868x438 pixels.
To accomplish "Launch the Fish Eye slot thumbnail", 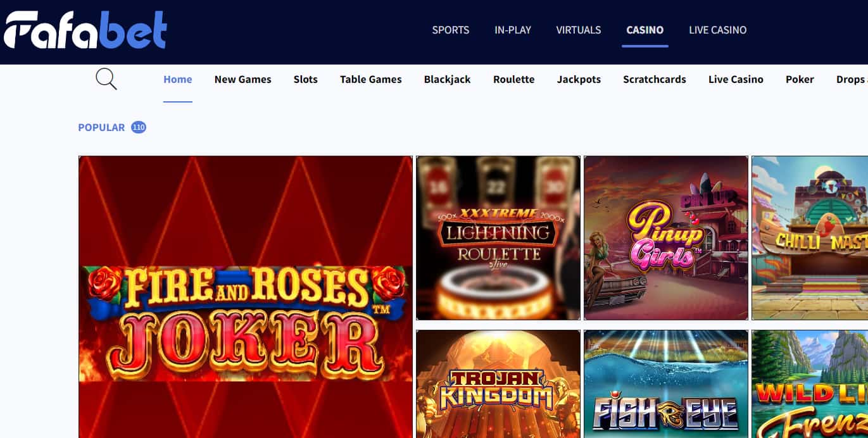I will pyautogui.click(x=666, y=384).
